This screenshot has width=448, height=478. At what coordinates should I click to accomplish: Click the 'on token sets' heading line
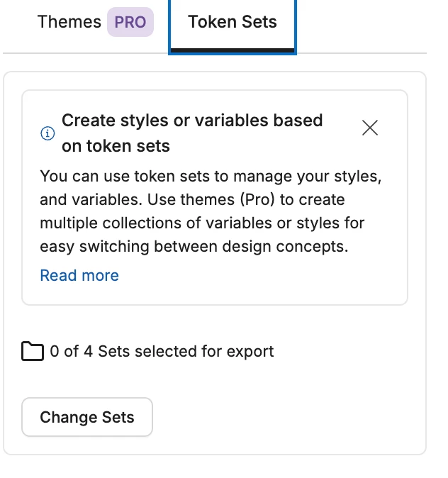116,147
